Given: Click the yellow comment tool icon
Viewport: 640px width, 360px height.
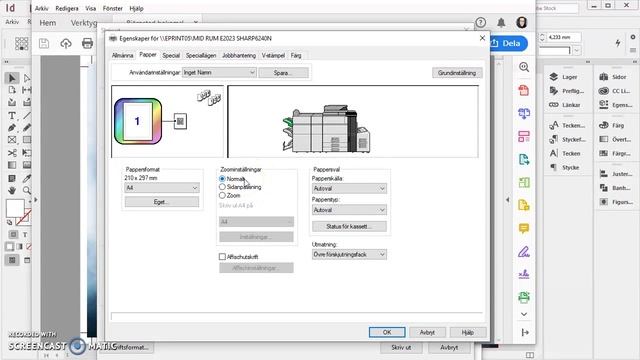Looking at the screenshot, I should click(x=524, y=229).
